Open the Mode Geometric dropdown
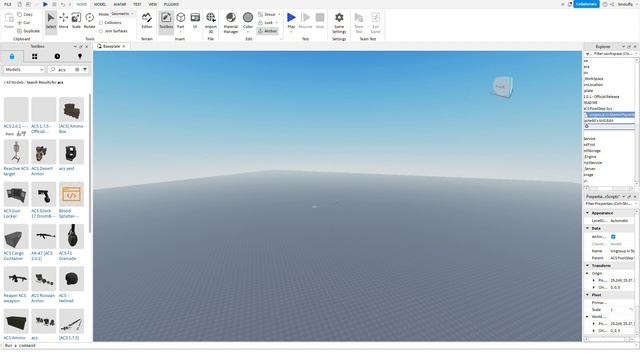The width and height of the screenshot is (640, 360). [122, 14]
